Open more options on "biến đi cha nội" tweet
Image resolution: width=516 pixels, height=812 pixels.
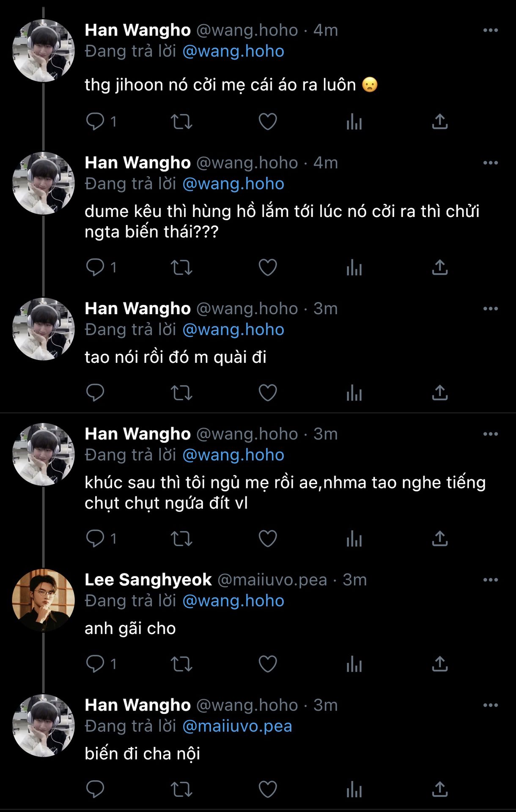click(x=490, y=705)
